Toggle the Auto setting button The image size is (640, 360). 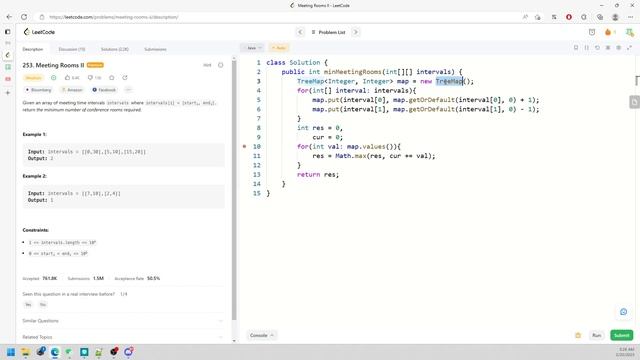279,48
